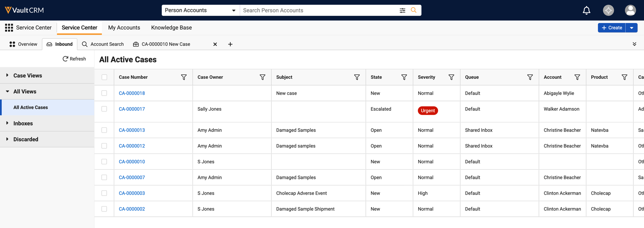Click the user profile avatar icon
The height and width of the screenshot is (228, 644).
pos(630,10)
